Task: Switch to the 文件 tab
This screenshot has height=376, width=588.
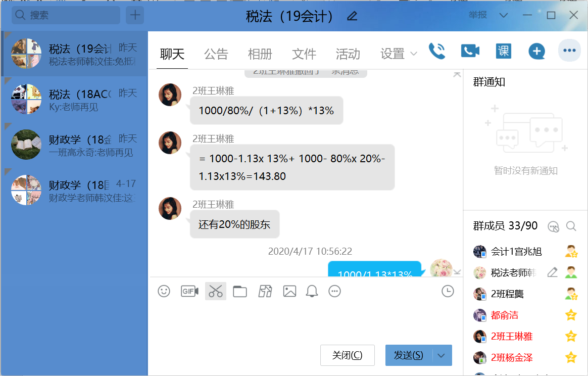Action: coord(304,54)
